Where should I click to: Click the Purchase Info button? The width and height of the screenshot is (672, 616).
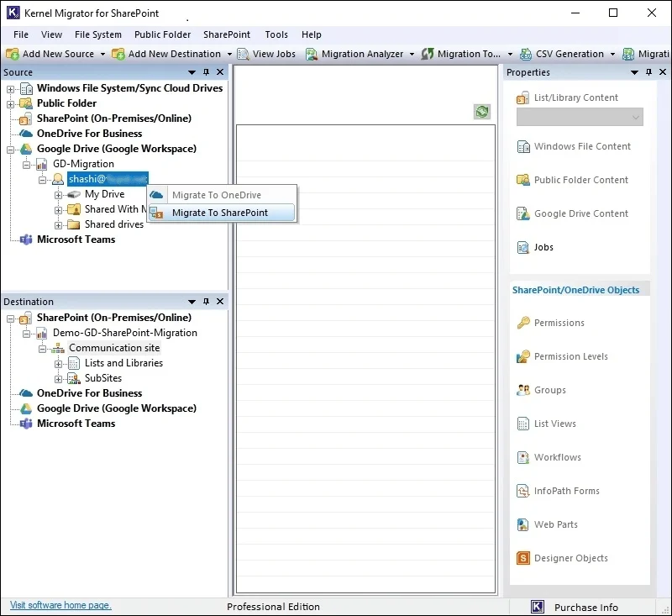pyautogui.click(x=575, y=607)
